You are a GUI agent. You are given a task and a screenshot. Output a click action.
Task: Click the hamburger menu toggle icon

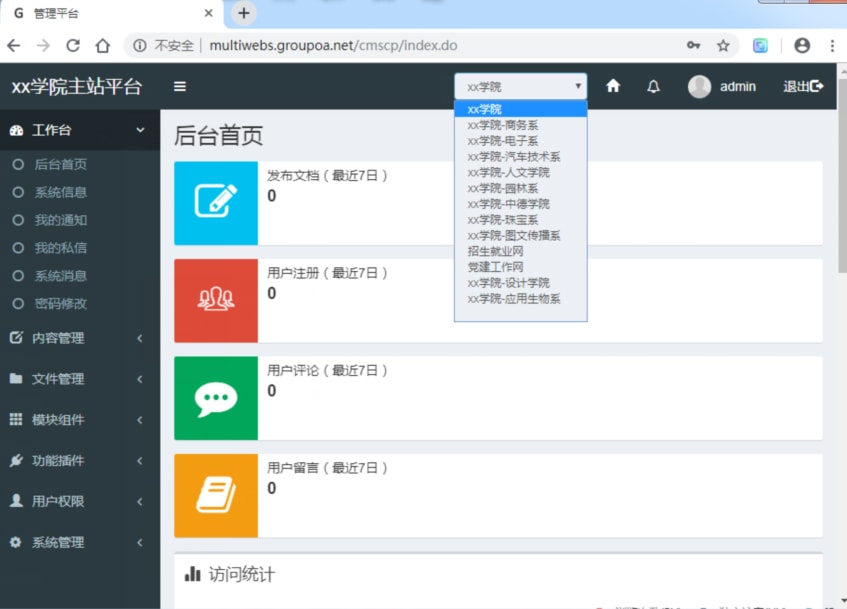tap(180, 87)
